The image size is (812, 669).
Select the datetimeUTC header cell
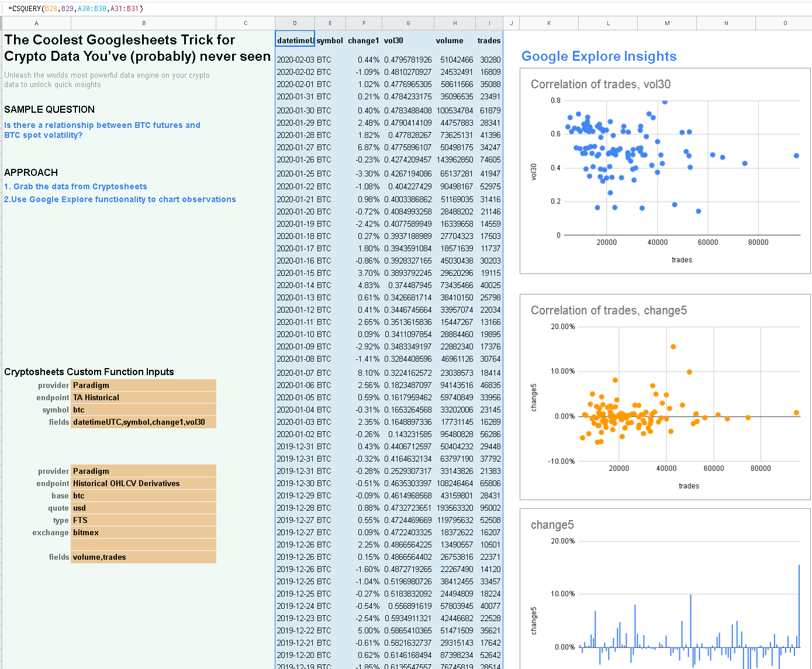295,39
